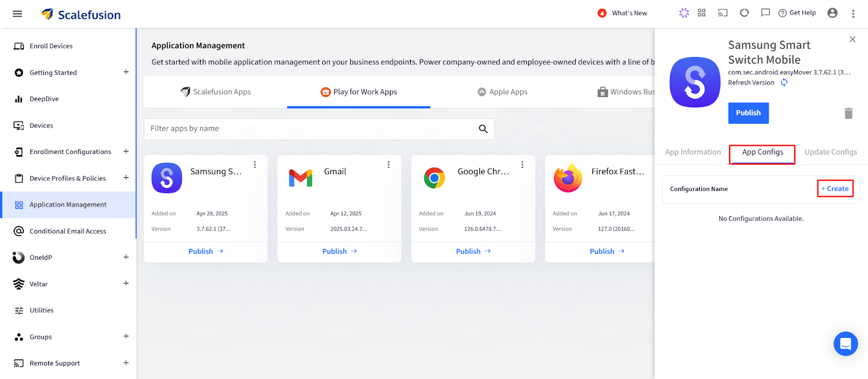Open OneIdP in sidebar
Image resolution: width=868 pixels, height=379 pixels.
41,258
